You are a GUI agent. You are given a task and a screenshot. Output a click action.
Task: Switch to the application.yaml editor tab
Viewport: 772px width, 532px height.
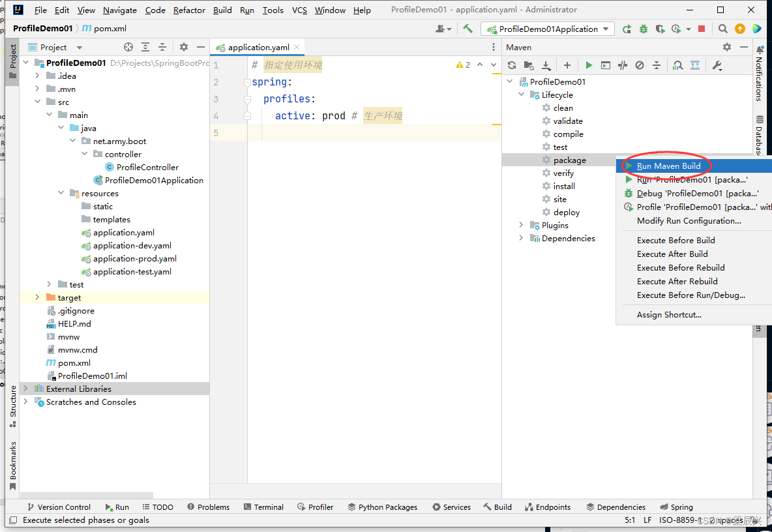pyautogui.click(x=258, y=47)
